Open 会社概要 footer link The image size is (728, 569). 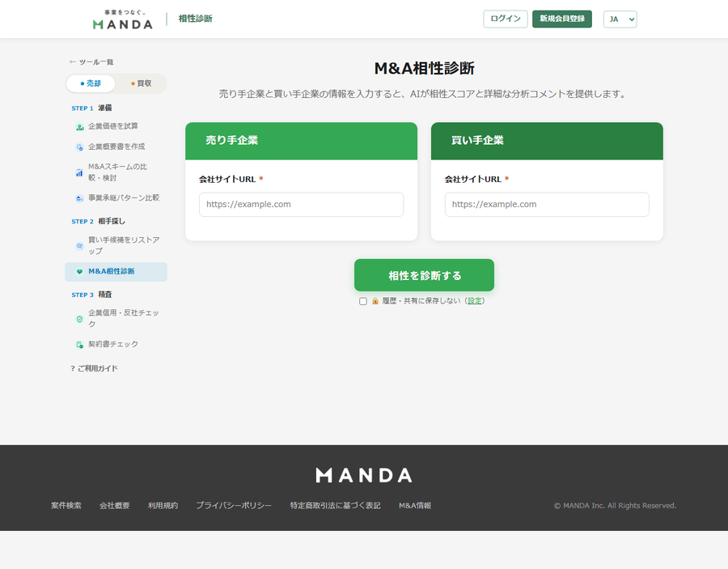pyautogui.click(x=114, y=505)
